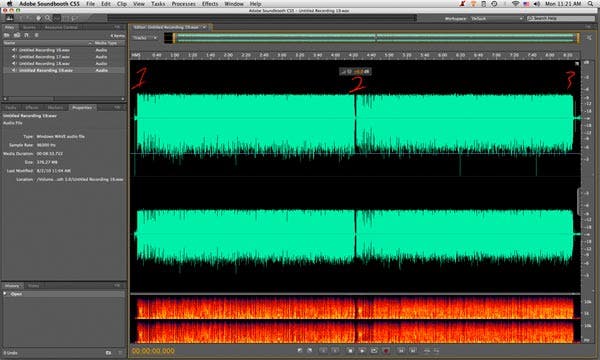Open the Edit menu
The width and height of the screenshot is (600, 360).
click(106, 3)
